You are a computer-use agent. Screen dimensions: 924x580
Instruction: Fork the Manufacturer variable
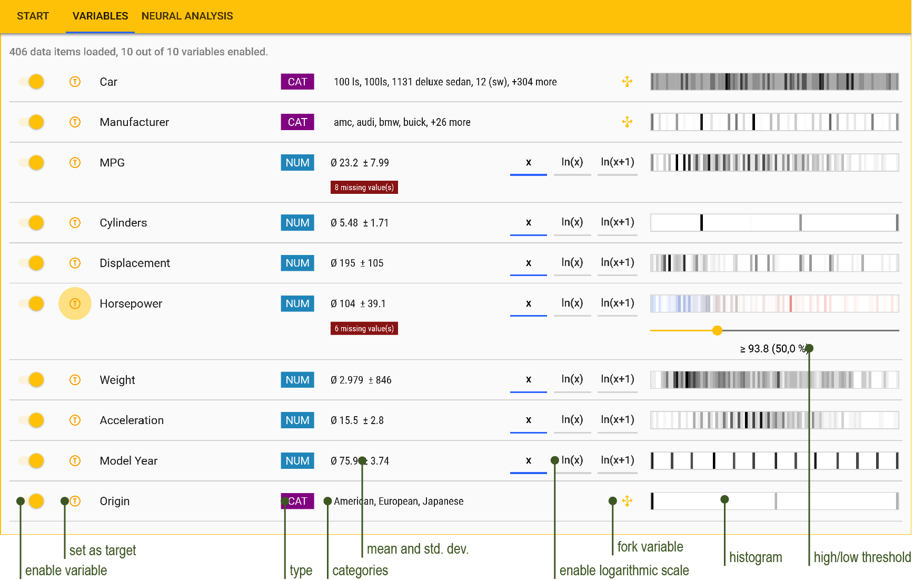coord(627,122)
